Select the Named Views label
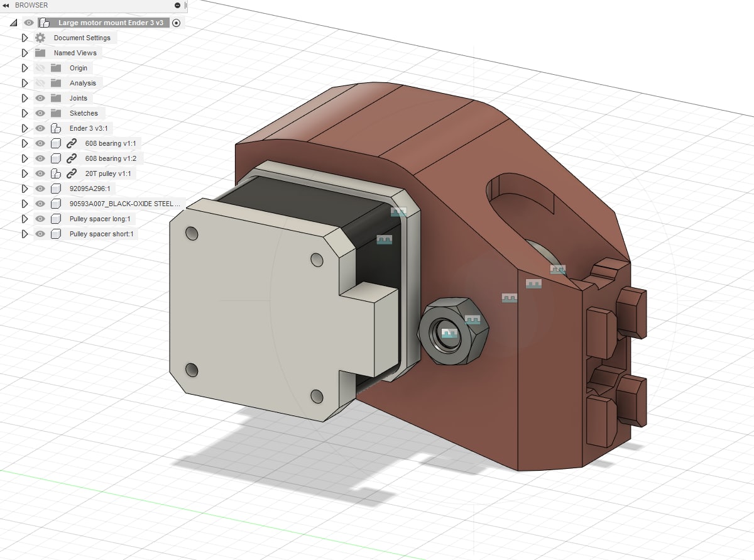The width and height of the screenshot is (754, 560). [x=75, y=53]
